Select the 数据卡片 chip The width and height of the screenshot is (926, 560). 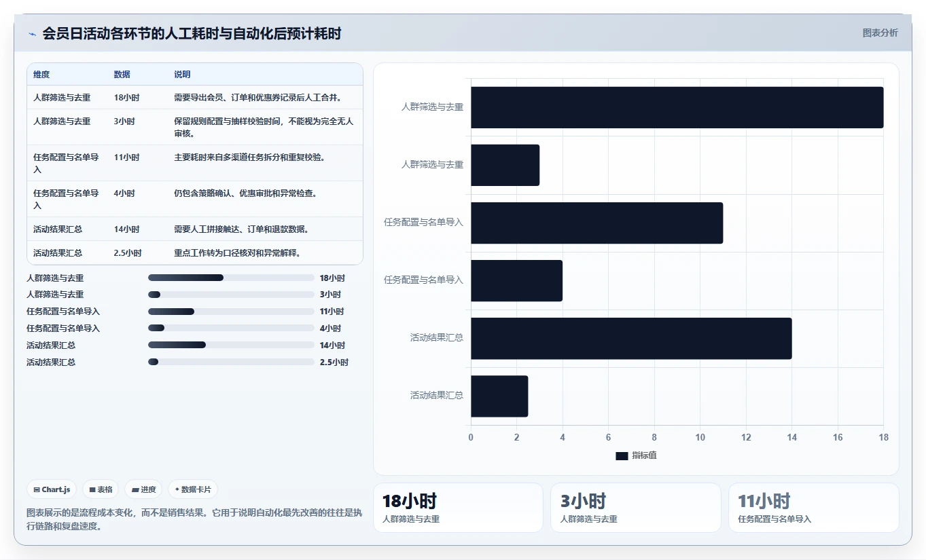pos(193,489)
